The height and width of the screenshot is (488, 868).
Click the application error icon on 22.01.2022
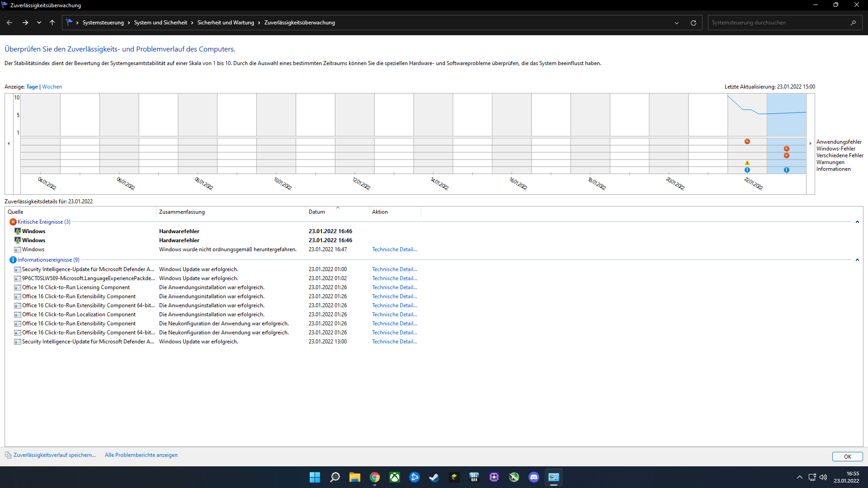tap(747, 141)
